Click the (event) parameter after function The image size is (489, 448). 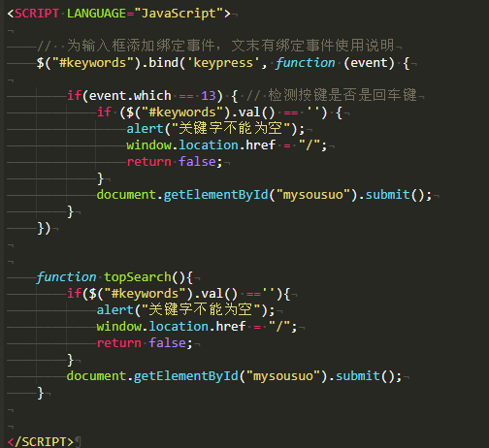pyautogui.click(x=369, y=63)
